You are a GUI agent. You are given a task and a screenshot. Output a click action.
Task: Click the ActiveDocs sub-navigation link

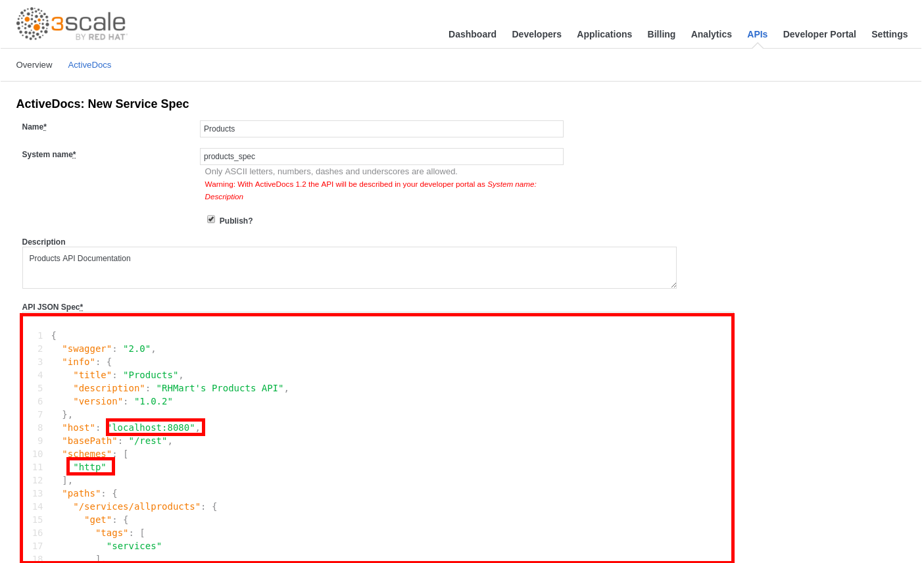click(x=89, y=65)
